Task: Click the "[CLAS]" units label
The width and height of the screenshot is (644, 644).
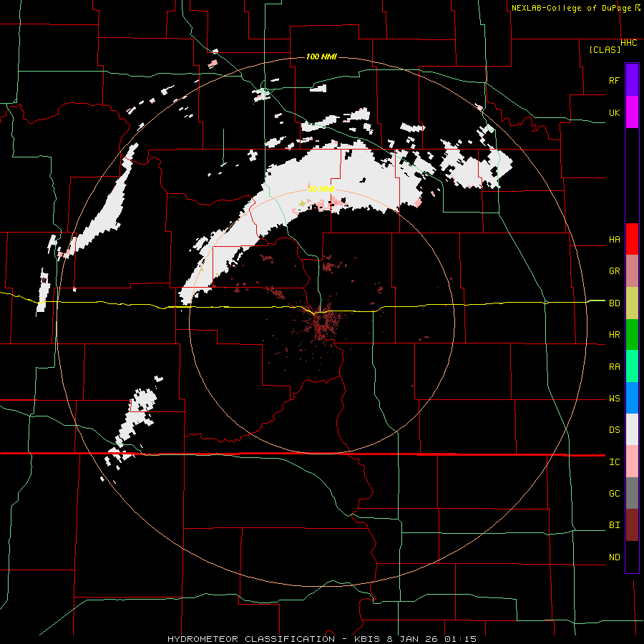Action: click(605, 50)
